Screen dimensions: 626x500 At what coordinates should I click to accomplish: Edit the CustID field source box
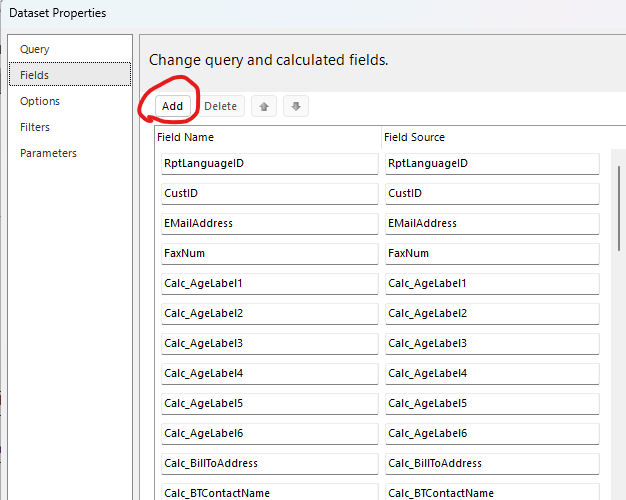[x=491, y=193]
